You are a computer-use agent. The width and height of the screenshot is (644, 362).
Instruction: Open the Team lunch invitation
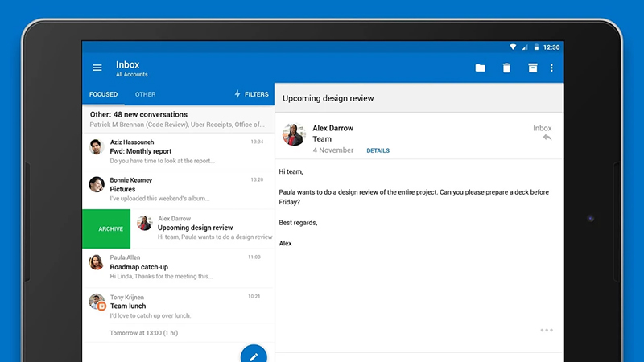[x=178, y=306]
